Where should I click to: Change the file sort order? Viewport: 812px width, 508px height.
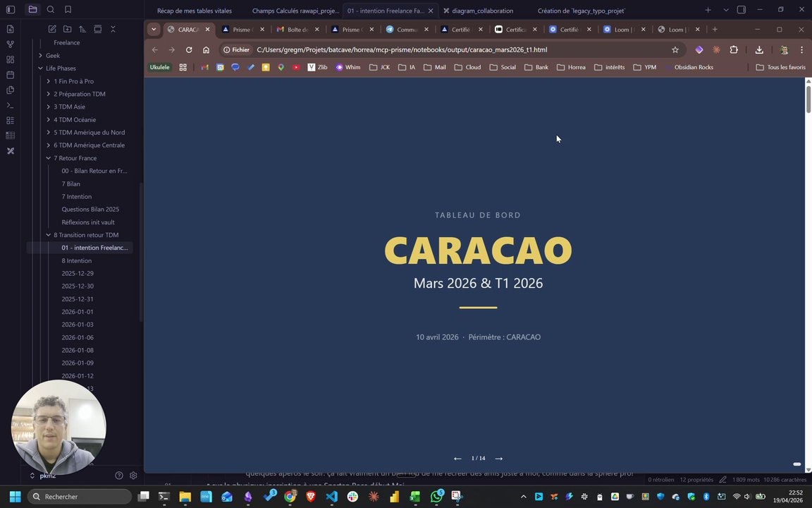(82, 29)
